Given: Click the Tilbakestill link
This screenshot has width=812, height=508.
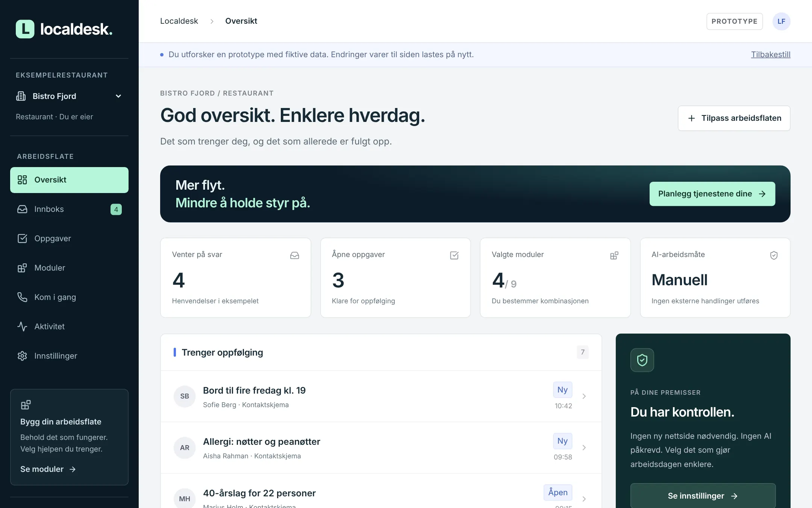Looking at the screenshot, I should pos(771,55).
